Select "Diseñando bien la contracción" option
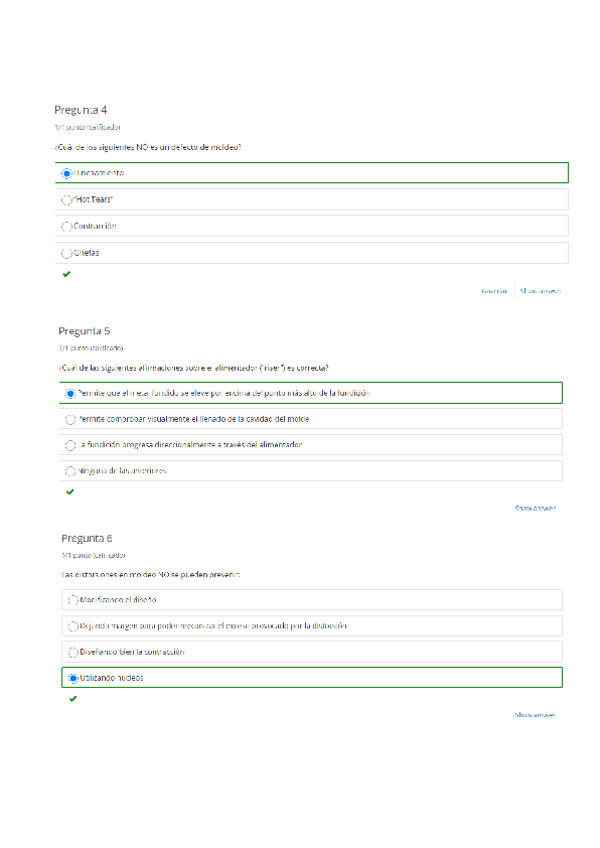 [x=73, y=652]
